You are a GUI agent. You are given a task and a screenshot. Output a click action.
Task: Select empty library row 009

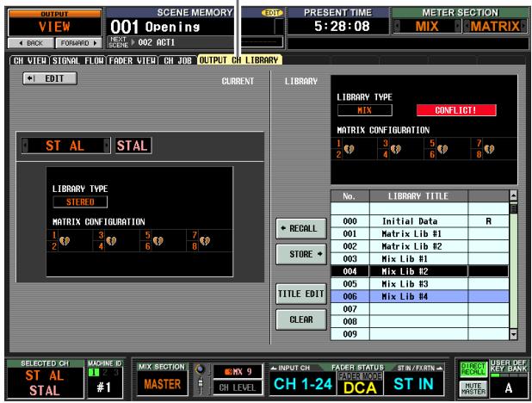tap(420, 334)
